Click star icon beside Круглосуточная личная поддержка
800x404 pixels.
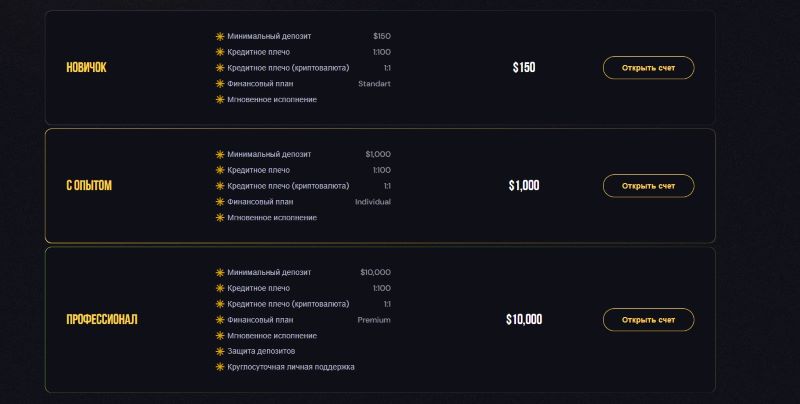(x=220, y=367)
